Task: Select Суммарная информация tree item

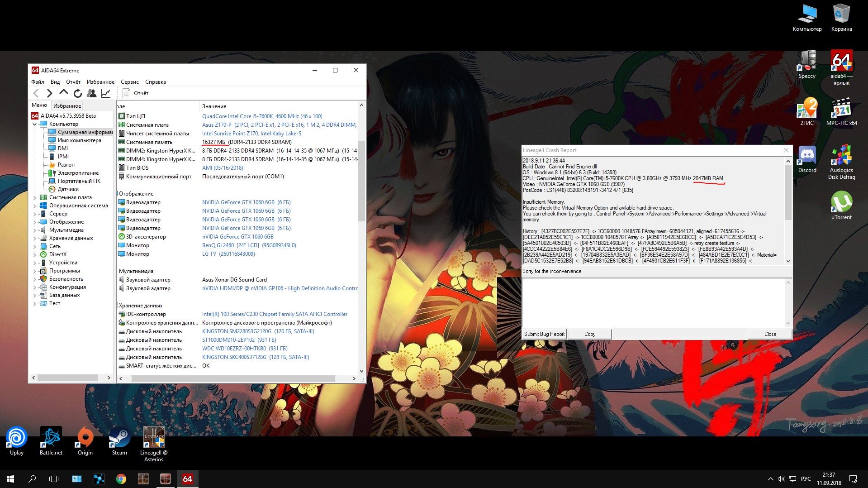Action: pos(80,132)
